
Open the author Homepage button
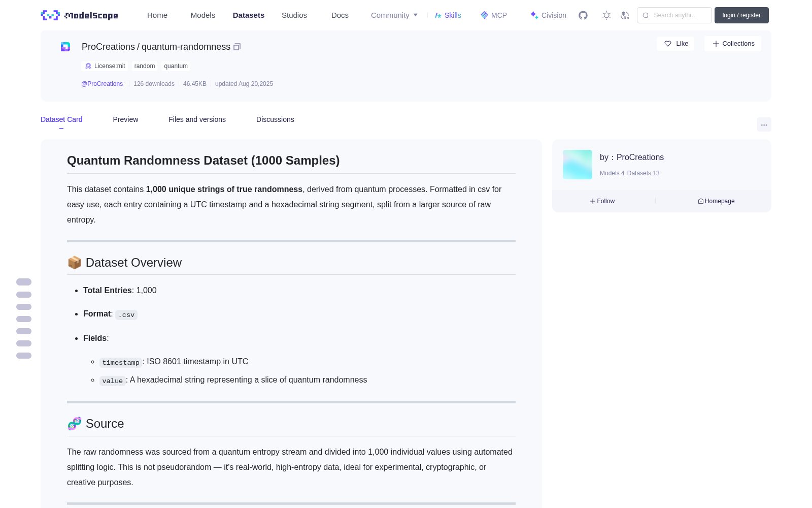point(716,201)
